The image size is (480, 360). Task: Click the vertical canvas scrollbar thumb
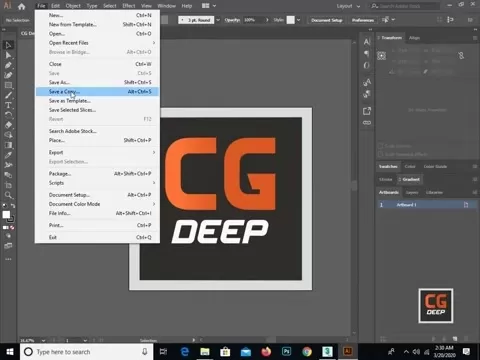[x=354, y=185]
